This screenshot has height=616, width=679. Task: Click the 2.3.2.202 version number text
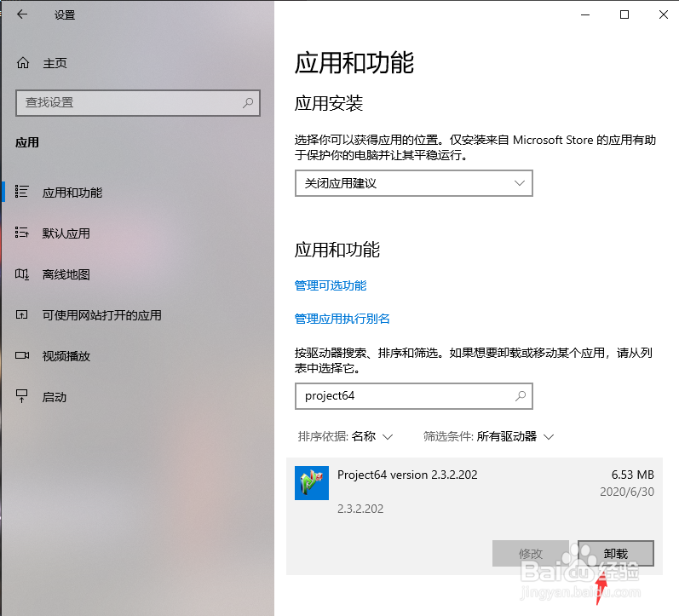click(x=360, y=509)
